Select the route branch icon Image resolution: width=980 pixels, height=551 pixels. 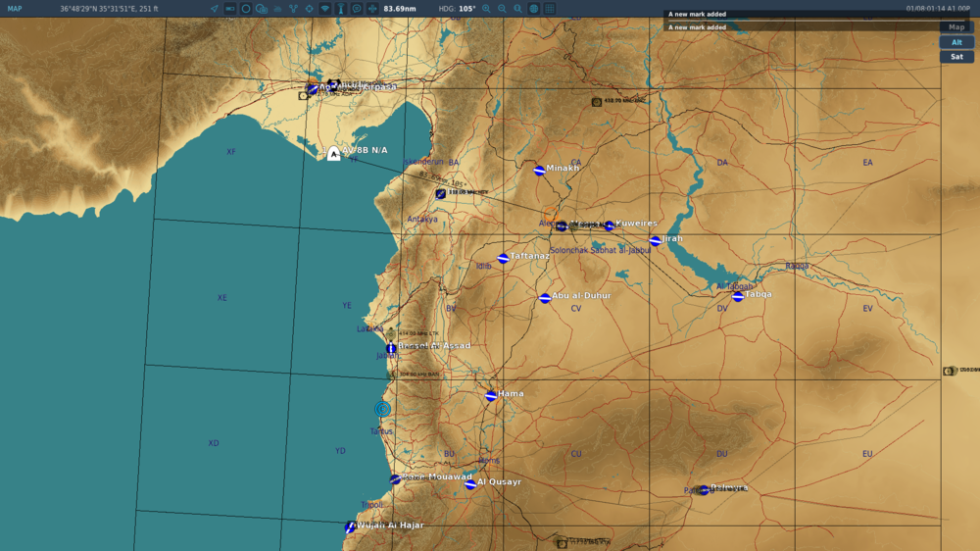pyautogui.click(x=293, y=9)
